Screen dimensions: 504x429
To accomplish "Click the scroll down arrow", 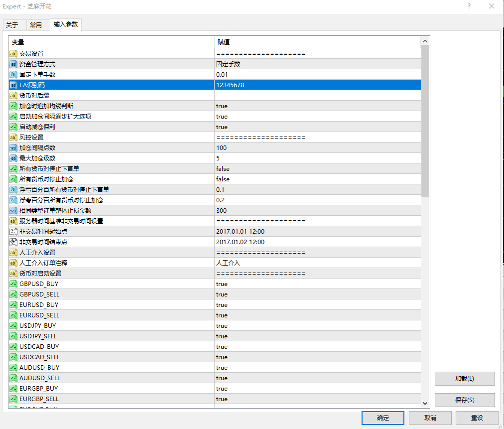I will click(425, 403).
